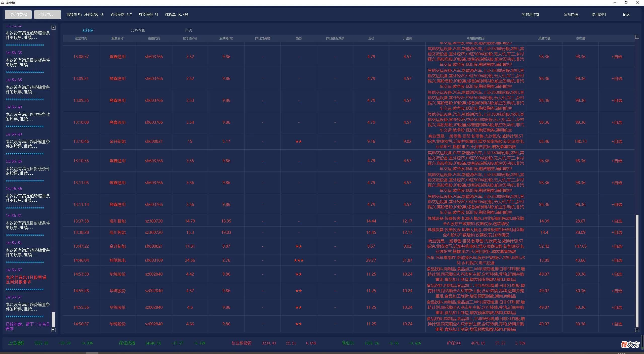Add 华统股份 14:55:56 row to 自选
This screenshot has height=354, width=644.
click(x=617, y=307)
